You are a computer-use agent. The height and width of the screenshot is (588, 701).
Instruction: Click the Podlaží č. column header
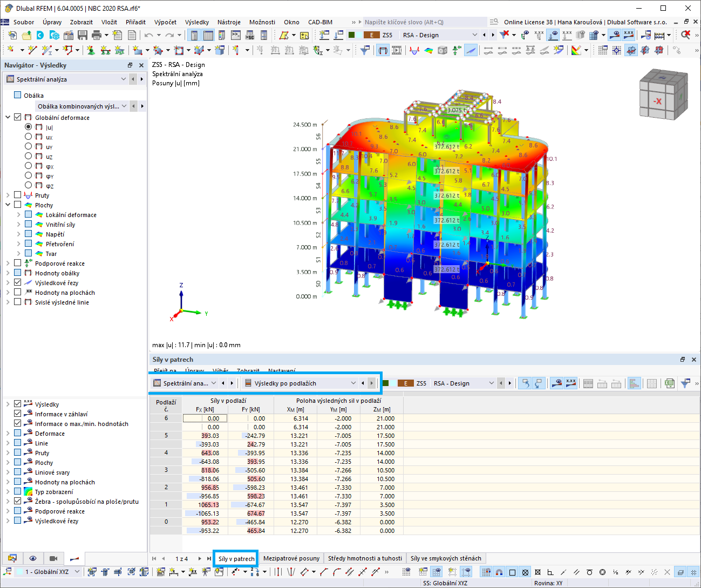[166, 405]
